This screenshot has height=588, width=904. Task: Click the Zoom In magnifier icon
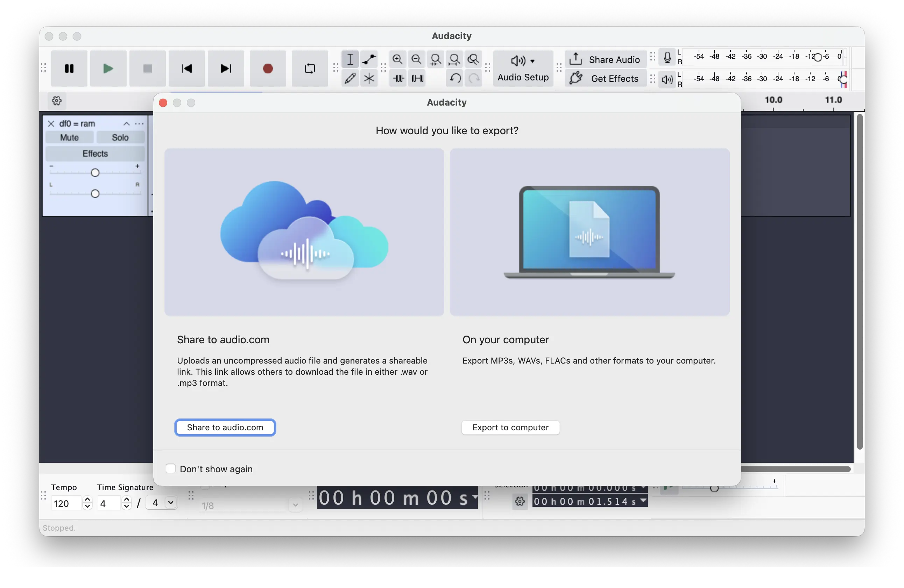(398, 59)
